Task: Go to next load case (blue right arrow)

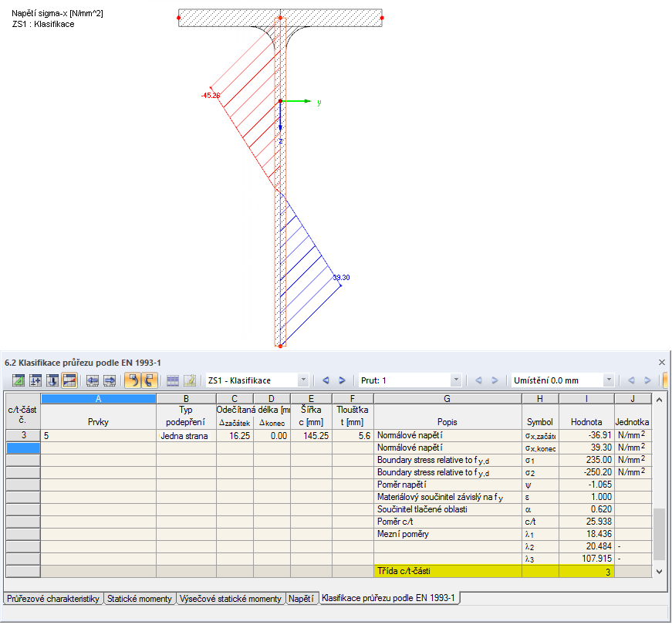Action: 342,380
